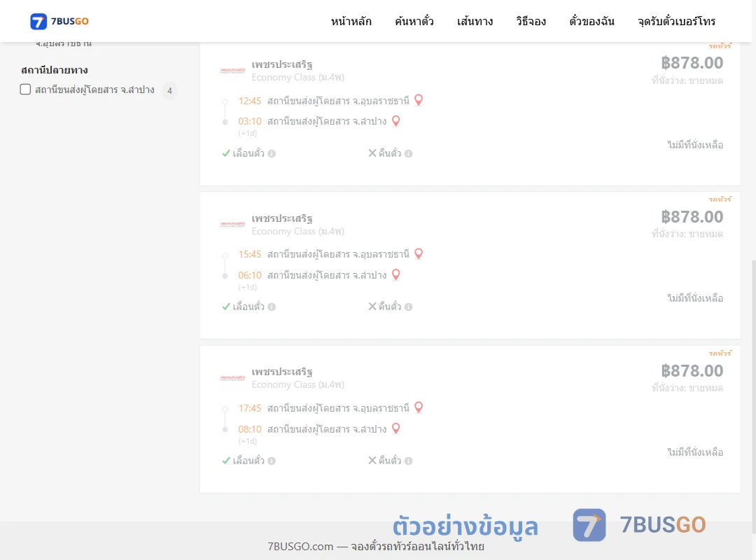
Task: Open the ตั๋วของฉัน menu item
Action: pos(591,21)
